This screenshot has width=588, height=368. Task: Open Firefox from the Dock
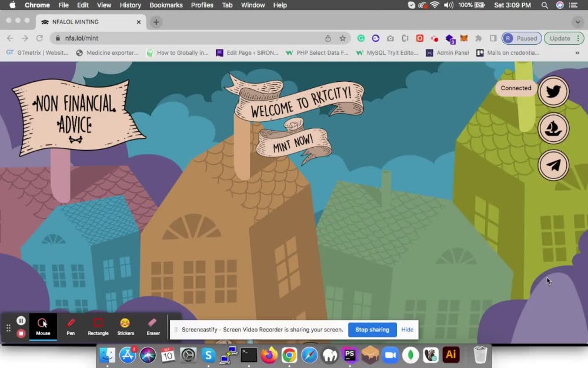269,354
